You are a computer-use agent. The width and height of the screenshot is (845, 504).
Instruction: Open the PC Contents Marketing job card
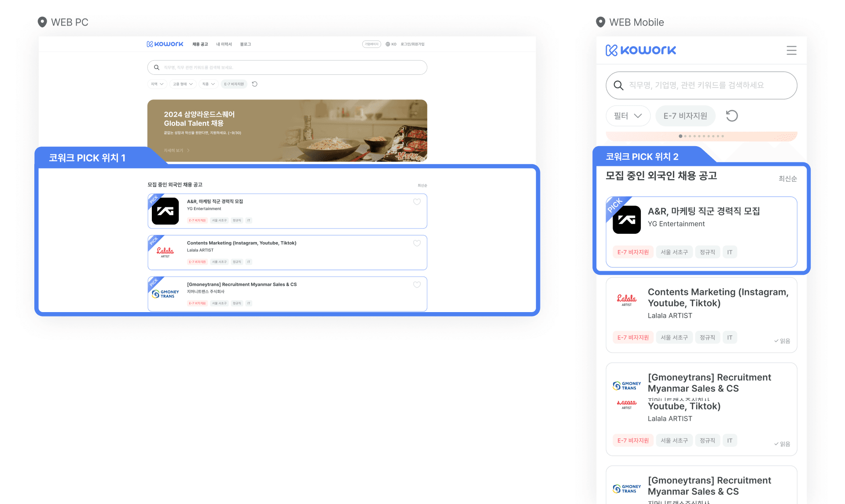[x=287, y=252]
